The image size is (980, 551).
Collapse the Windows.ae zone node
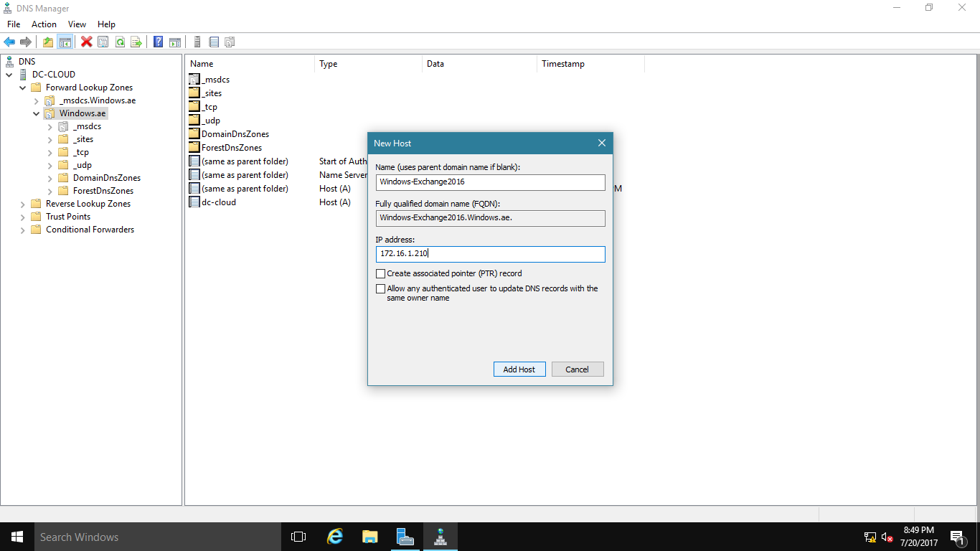[x=36, y=113]
